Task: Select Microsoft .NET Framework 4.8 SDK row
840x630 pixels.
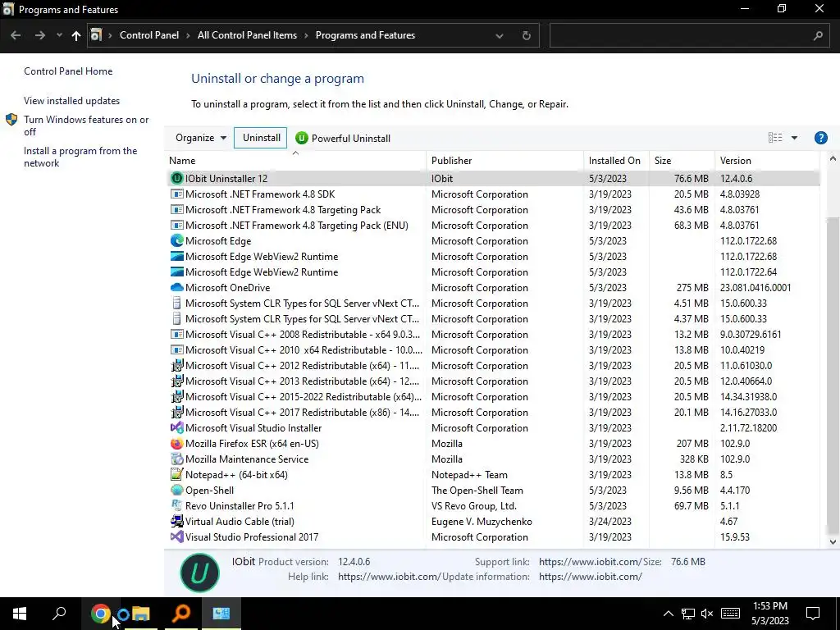Action: pos(493,194)
